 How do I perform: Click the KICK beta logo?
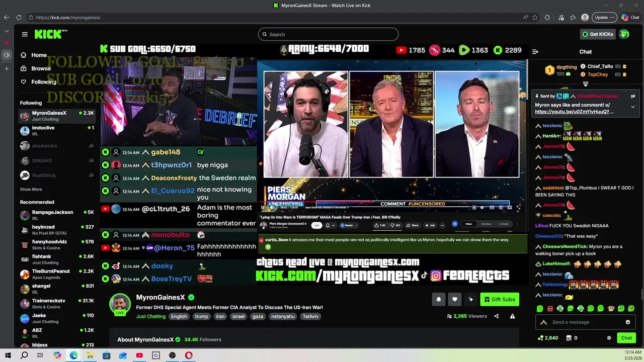click(51, 34)
